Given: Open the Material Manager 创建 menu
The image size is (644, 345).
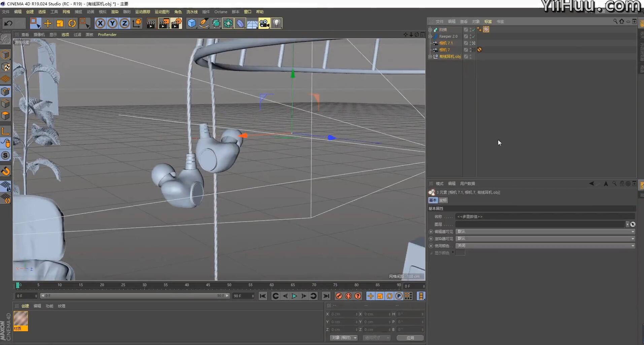Looking at the screenshot, I should click(25, 306).
